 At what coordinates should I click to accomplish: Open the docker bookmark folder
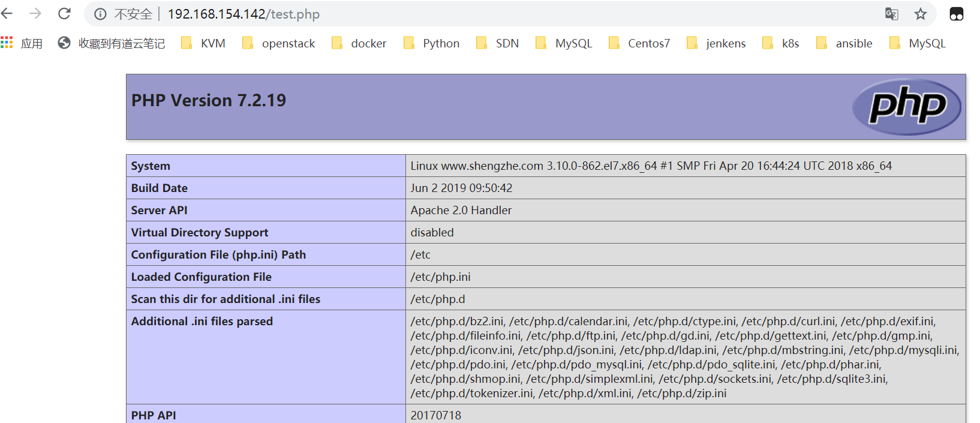click(x=359, y=43)
